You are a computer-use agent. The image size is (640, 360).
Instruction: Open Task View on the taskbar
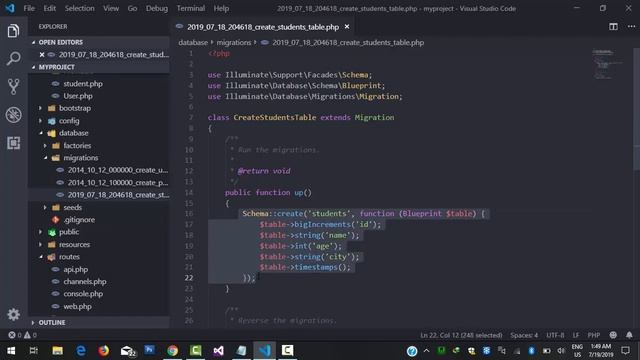33,351
